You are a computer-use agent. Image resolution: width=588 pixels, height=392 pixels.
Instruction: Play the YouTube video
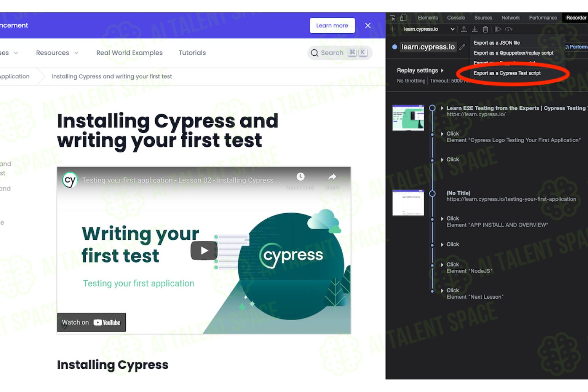tap(204, 251)
